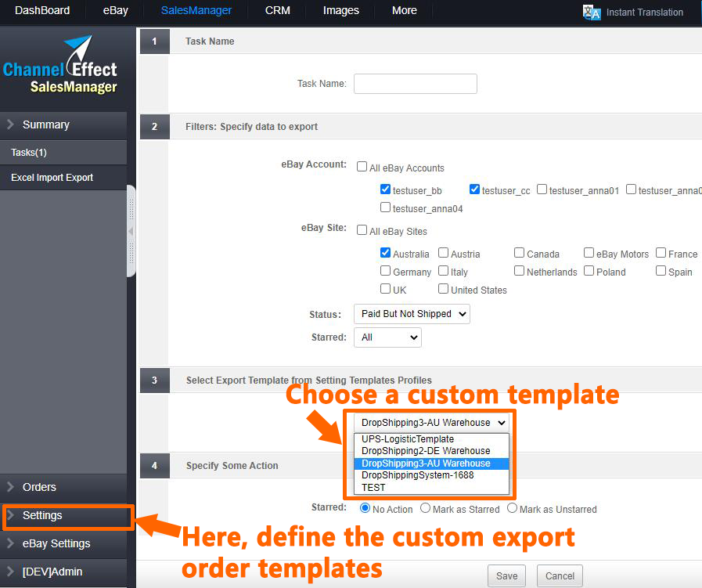Uncheck the testuser_cc account
702x588 pixels.
474,189
